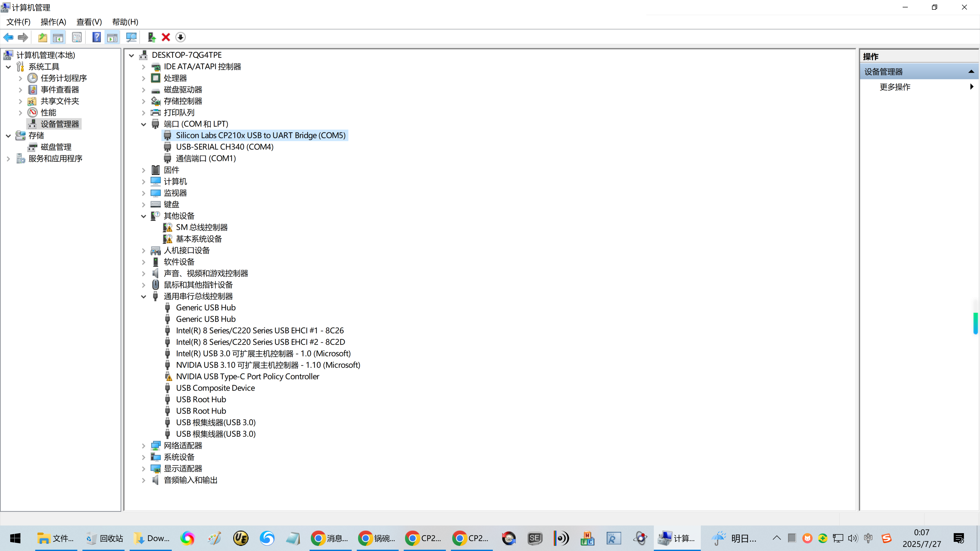Click the clock showing 0:07 2025/7/27
Viewport: 980px width, 551px height.
click(922, 538)
